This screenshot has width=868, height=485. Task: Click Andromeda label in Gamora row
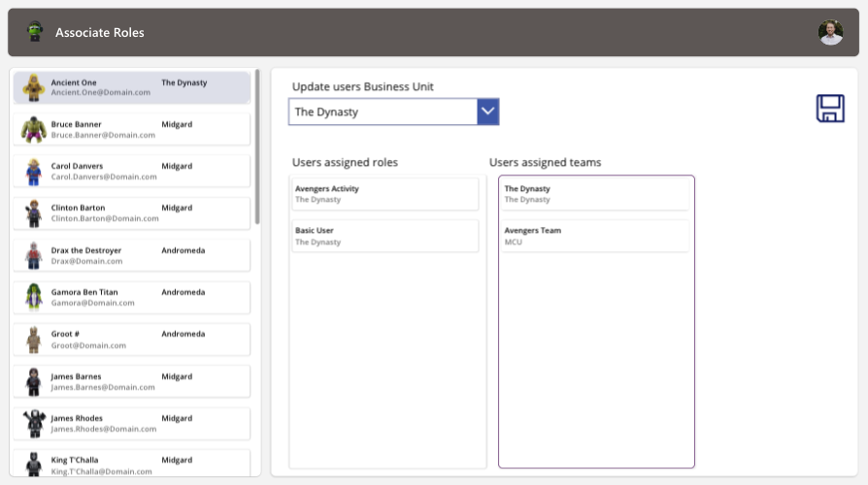point(184,292)
